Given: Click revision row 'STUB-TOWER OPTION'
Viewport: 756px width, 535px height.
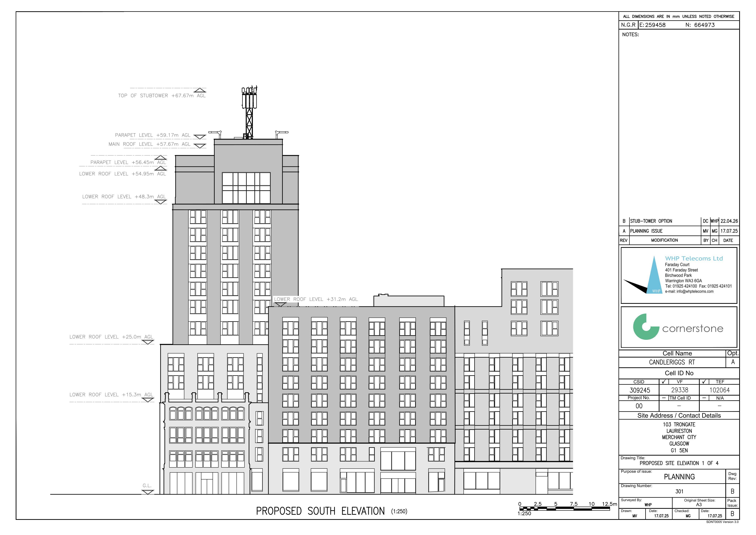Looking at the screenshot, I should 651,221.
